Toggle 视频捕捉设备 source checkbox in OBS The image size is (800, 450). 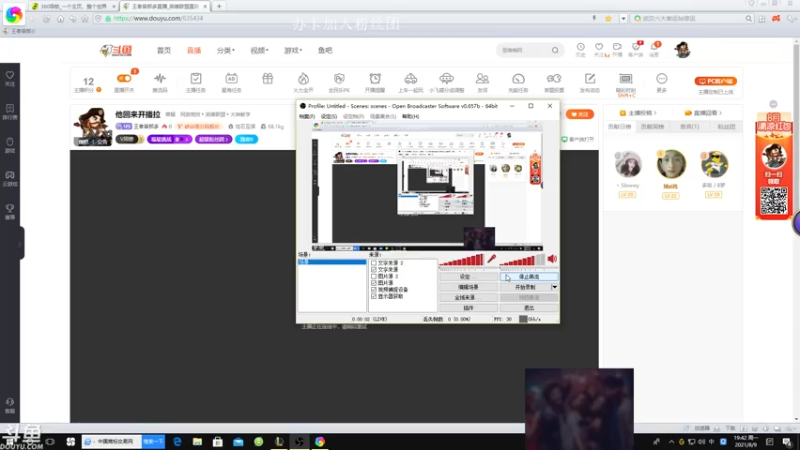tap(374, 289)
